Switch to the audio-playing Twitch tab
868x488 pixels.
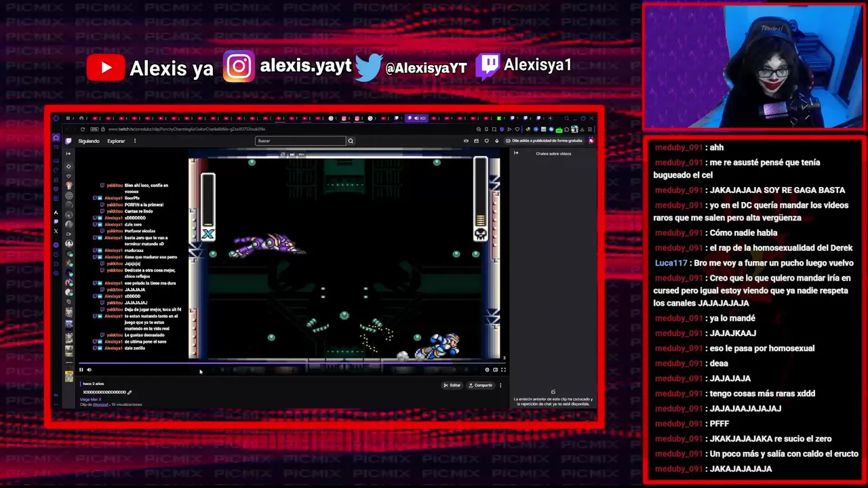click(416, 118)
